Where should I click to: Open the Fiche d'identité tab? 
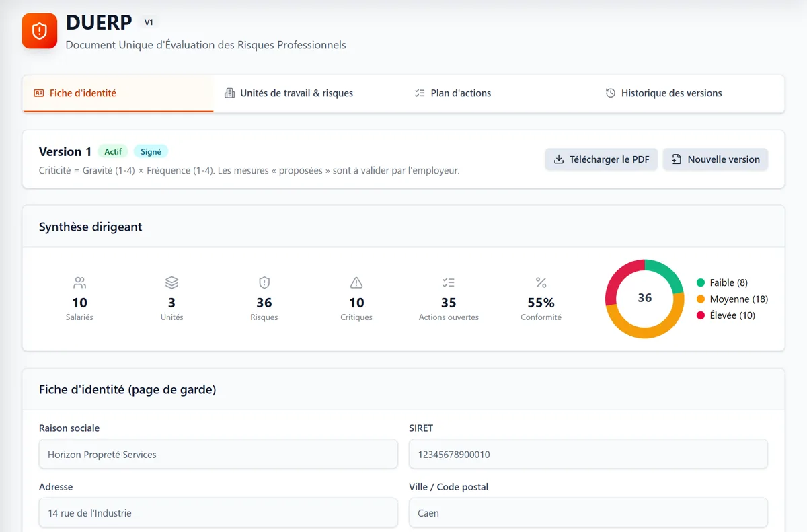tap(118, 93)
